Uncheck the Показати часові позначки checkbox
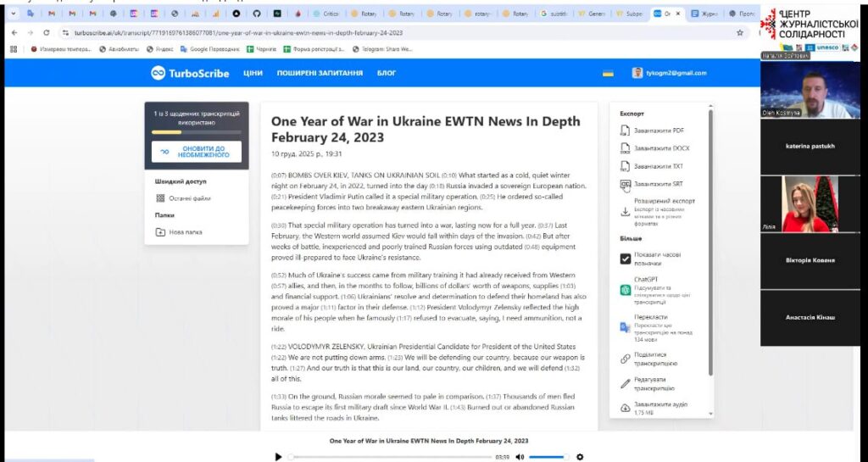This screenshot has width=868, height=462. (x=626, y=259)
